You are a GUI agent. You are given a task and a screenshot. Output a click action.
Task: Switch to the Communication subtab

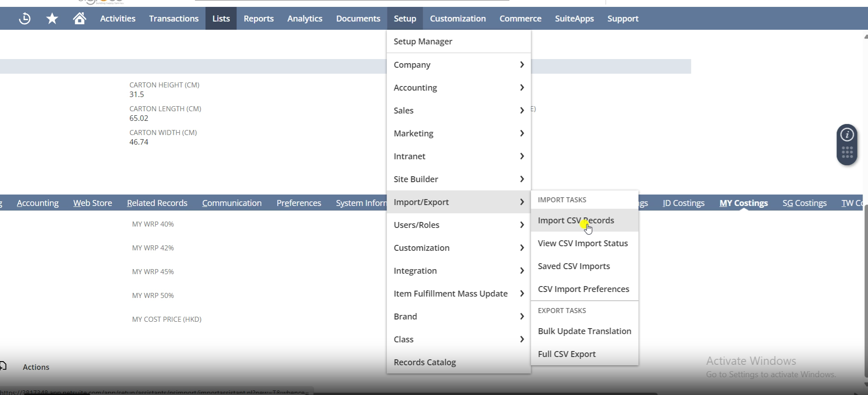[x=232, y=203]
